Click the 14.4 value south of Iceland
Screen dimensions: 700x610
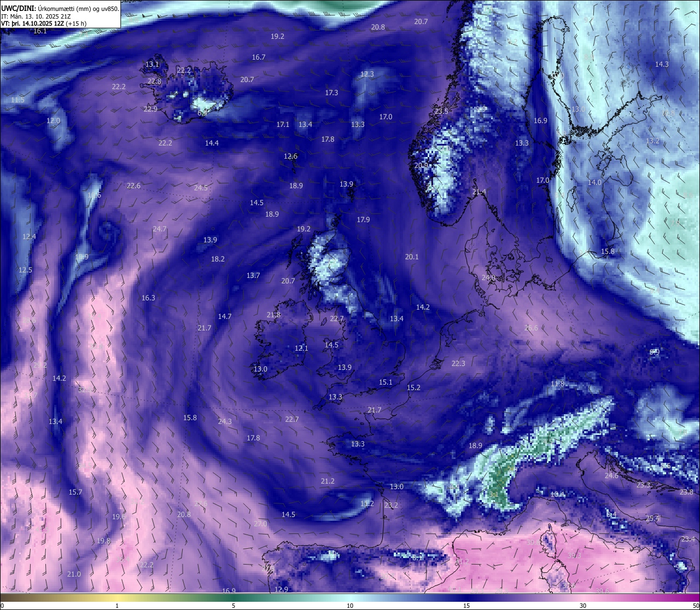click(212, 143)
